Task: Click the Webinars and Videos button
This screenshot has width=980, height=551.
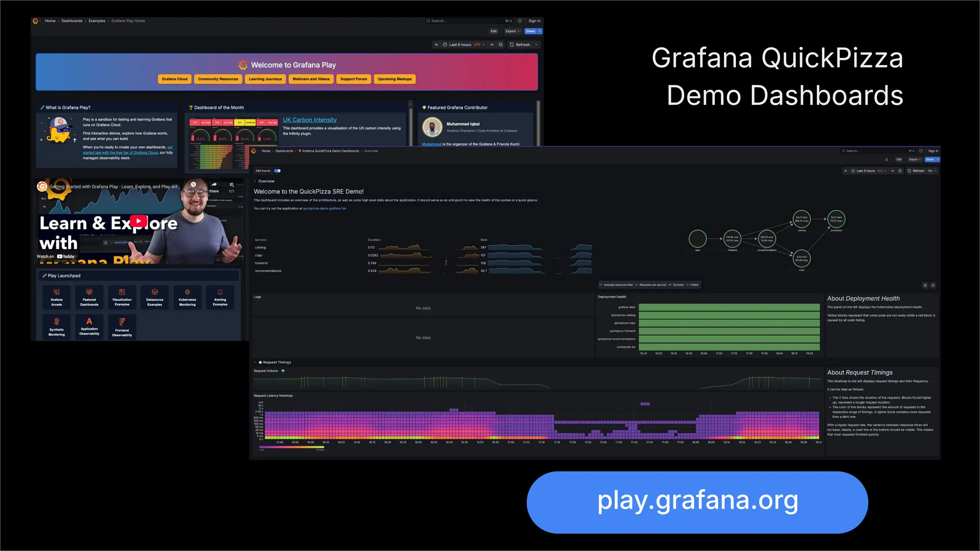Action: (311, 79)
